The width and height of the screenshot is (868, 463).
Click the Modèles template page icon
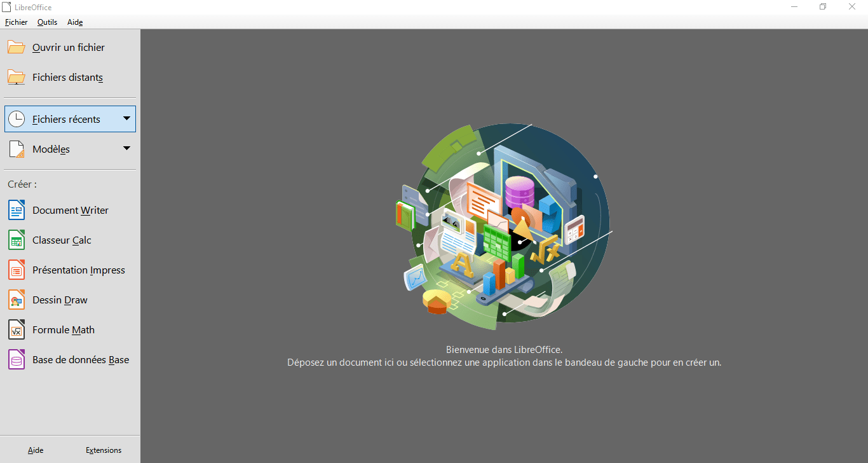pos(17,149)
